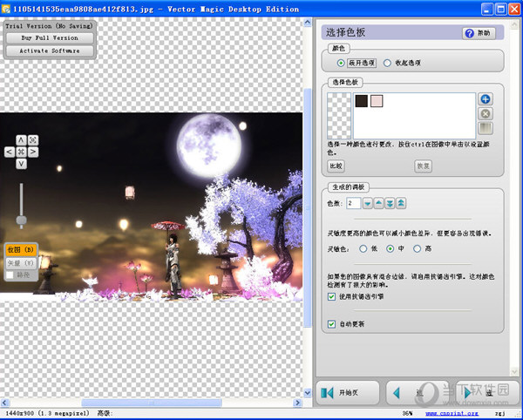Click the checkered transparent color preview box
Viewport: 523px width, 420px height.
coord(339,116)
